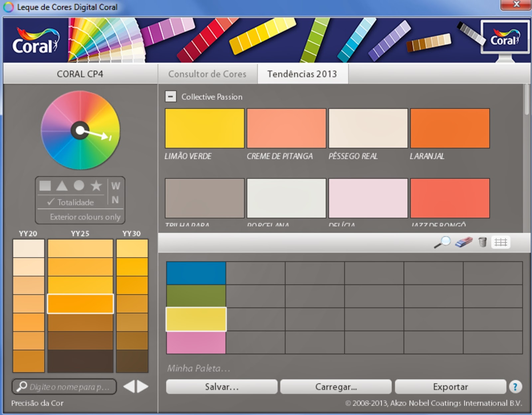The image size is (532, 415).
Task: Go to next colour with right arrow
Action: point(143,386)
